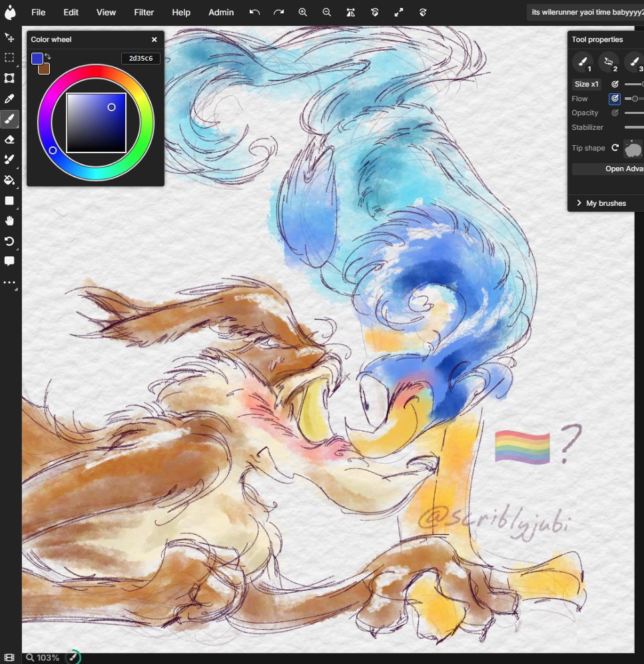
Task: Select brush preset 3
Action: tap(634, 62)
